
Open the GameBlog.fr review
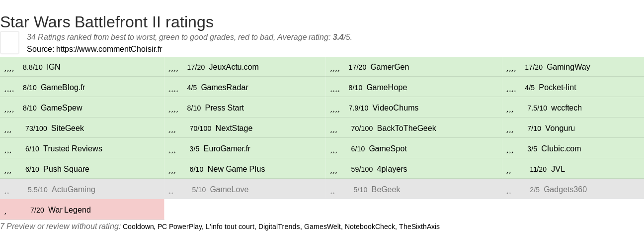63,88
